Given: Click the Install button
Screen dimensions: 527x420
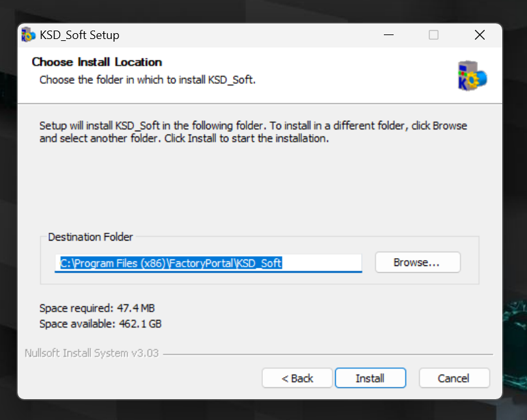Looking at the screenshot, I should pyautogui.click(x=370, y=378).
